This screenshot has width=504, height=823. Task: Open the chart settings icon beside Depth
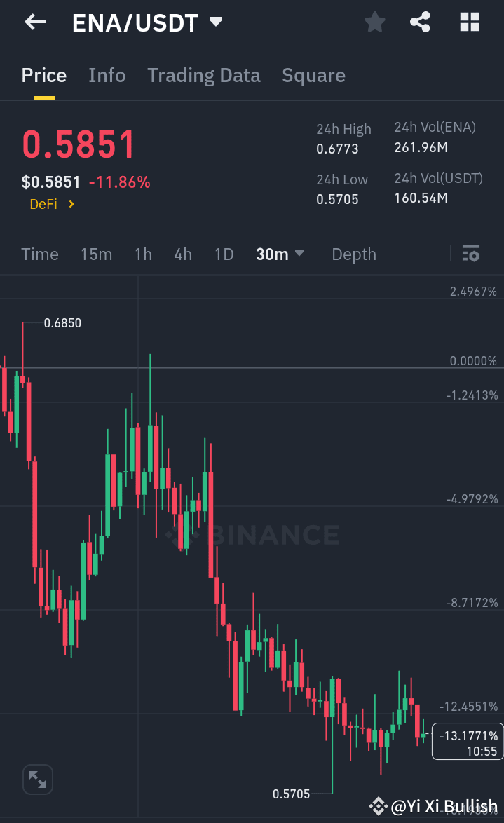click(470, 254)
